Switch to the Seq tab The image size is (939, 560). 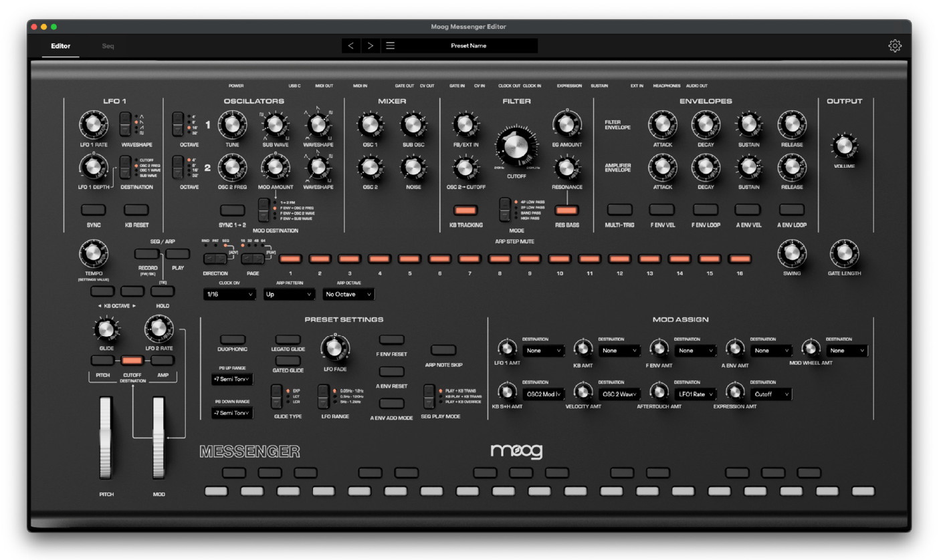[x=108, y=46]
